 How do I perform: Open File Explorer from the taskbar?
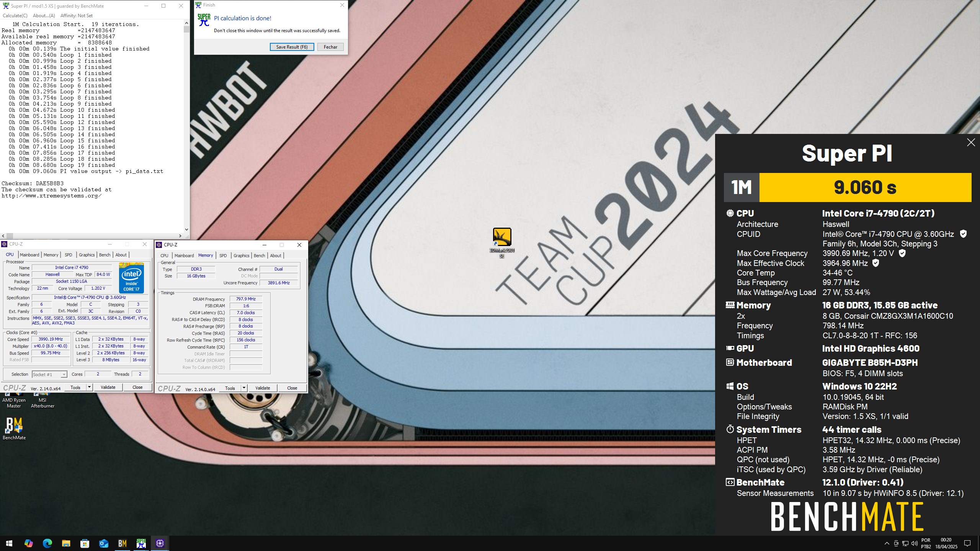[x=66, y=543]
